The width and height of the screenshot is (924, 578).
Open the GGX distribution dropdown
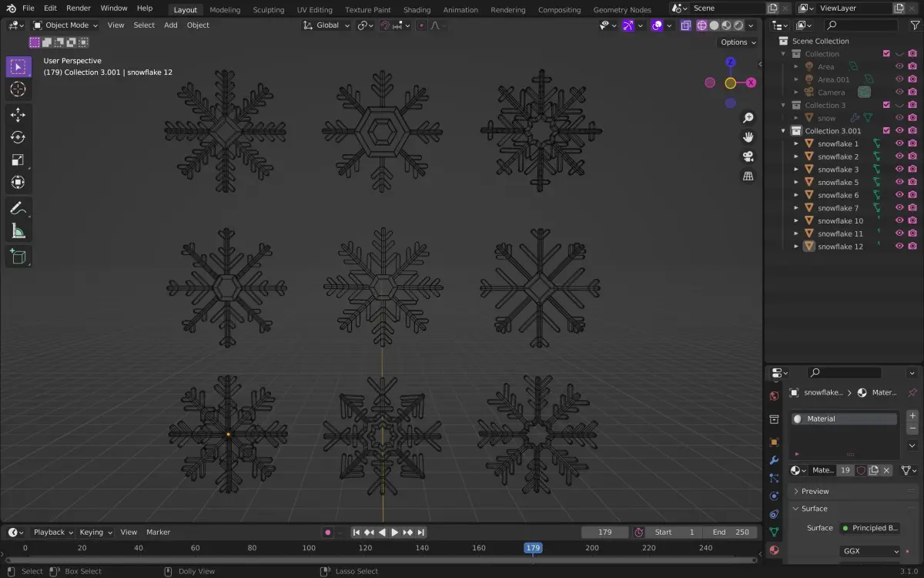870,552
